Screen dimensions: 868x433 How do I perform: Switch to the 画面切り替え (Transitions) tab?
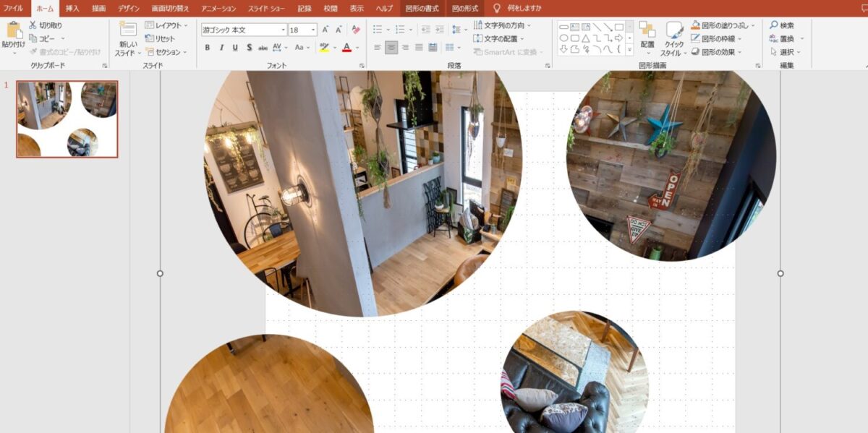click(171, 8)
